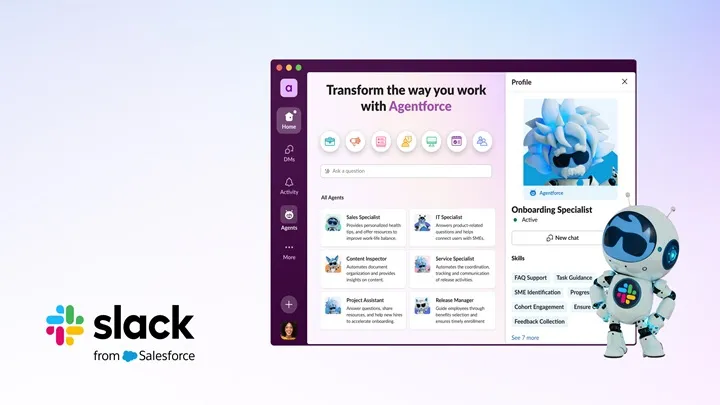The height and width of the screenshot is (405, 720).
Task: Click the people group category icon
Action: click(x=482, y=142)
